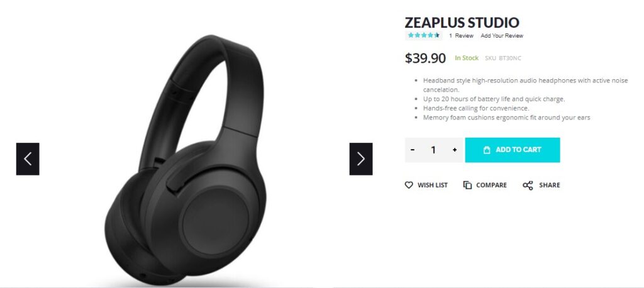This screenshot has width=644, height=288.
Task: Advance to the next product image arrow
Action: pos(361,159)
